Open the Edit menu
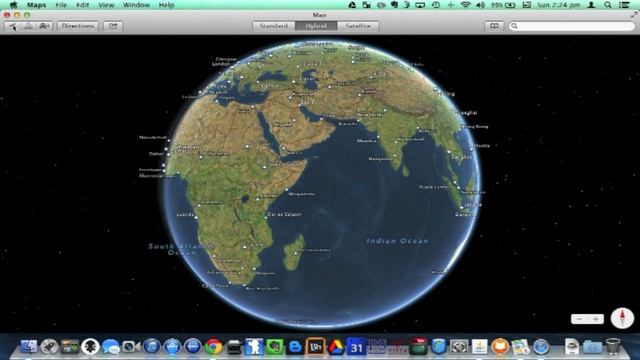This screenshot has height=360, width=640. 82,5
